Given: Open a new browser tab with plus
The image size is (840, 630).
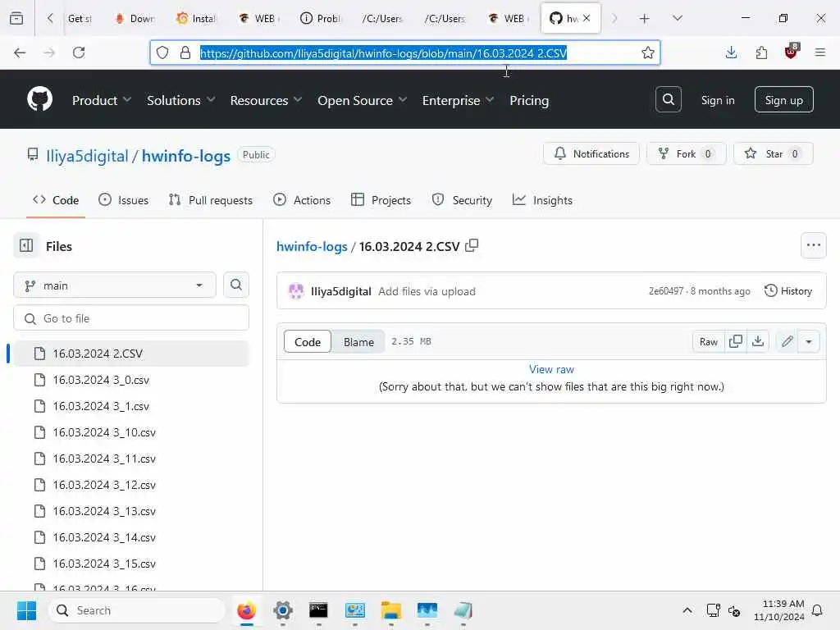Looking at the screenshot, I should 645,19.
